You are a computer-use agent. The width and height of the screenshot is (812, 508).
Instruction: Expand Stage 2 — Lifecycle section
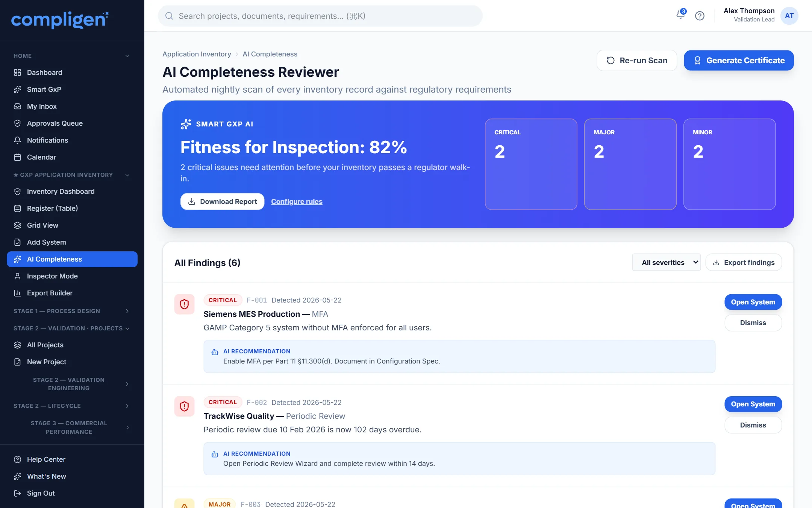point(127,406)
